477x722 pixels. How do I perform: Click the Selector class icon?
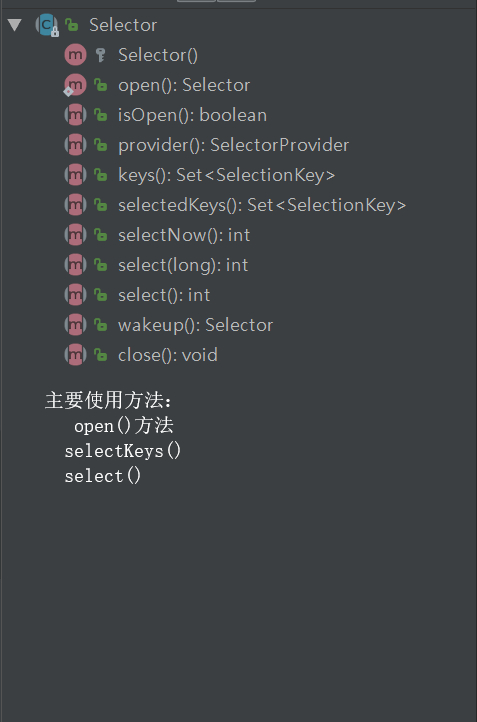(x=47, y=25)
